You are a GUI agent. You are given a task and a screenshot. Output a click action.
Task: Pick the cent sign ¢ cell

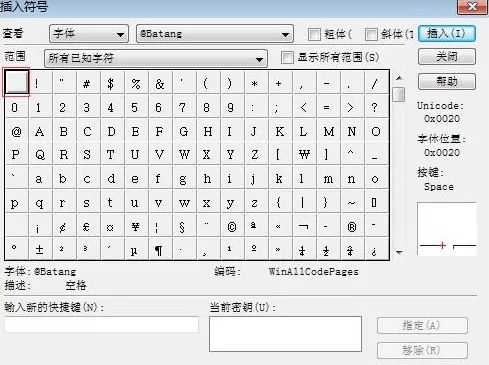(64, 227)
